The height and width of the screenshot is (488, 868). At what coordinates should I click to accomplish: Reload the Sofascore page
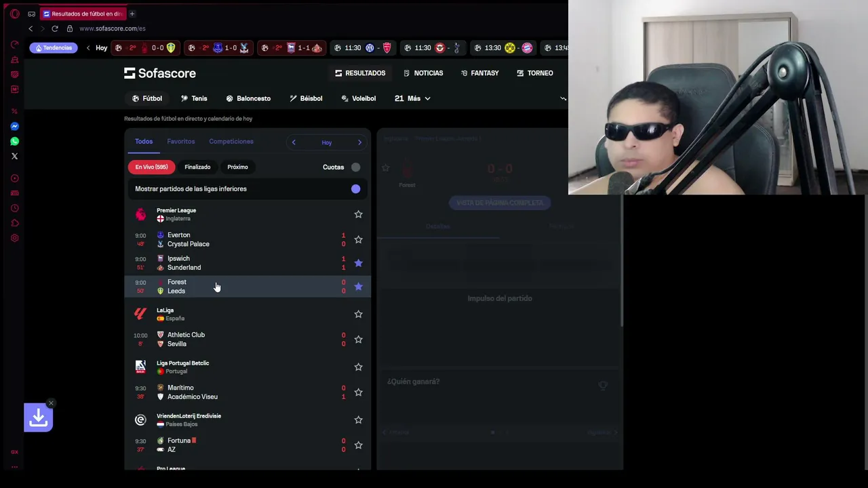(x=55, y=28)
